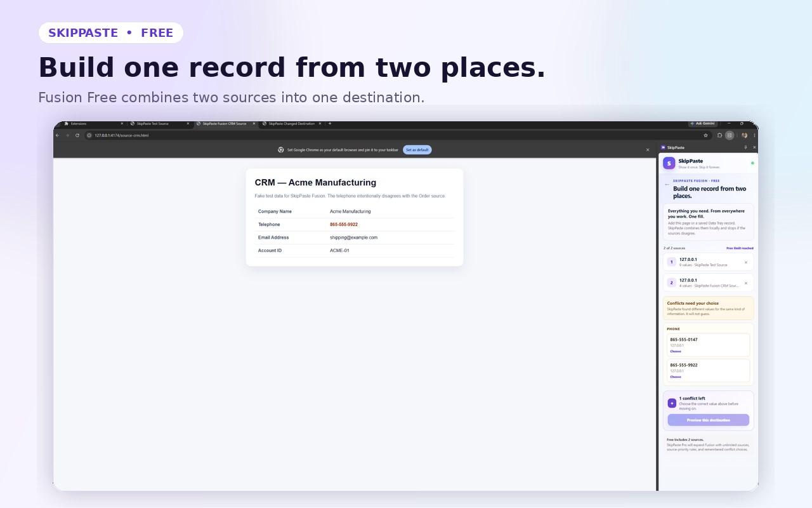The width and height of the screenshot is (812, 508).
Task: Click the Company Name row label
Action: 275,211
